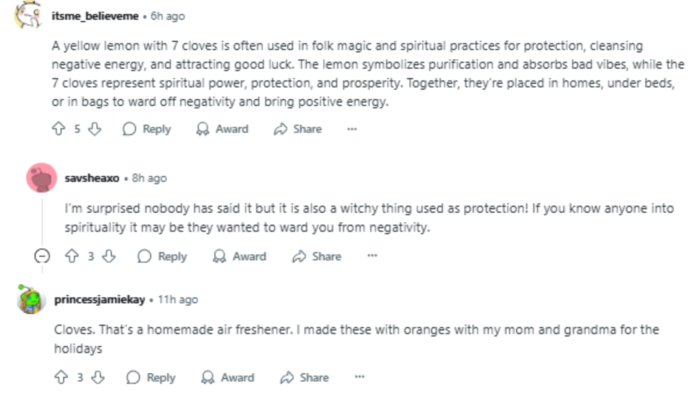The height and width of the screenshot is (394, 700).
Task: Open itsme_believeme's avatar profile
Action: [x=29, y=15]
